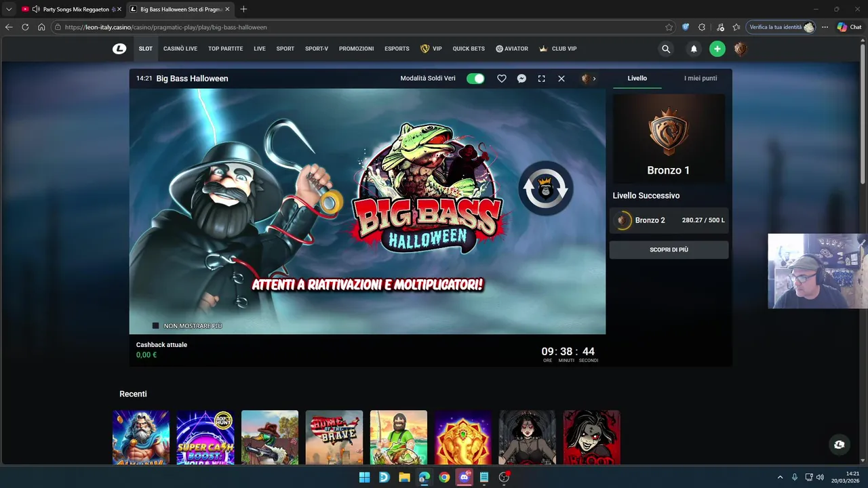This screenshot has width=868, height=488.
Task: Click the rotate device icon in game
Action: pyautogui.click(x=546, y=188)
